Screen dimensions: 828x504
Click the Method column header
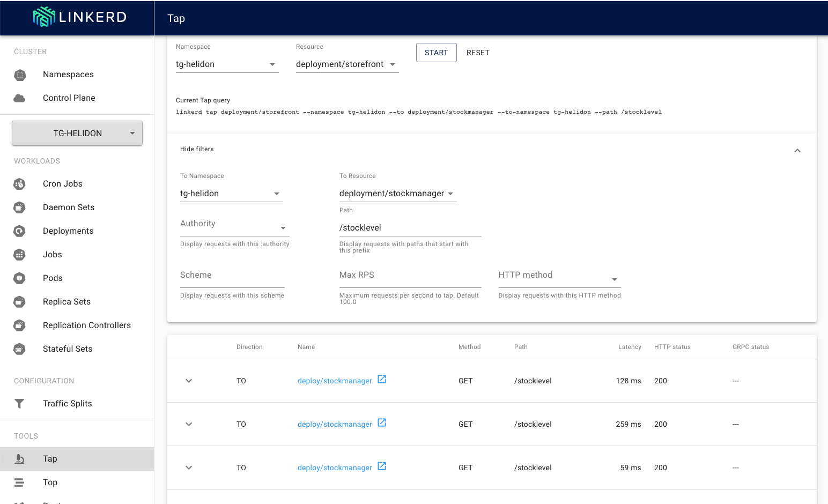point(469,347)
